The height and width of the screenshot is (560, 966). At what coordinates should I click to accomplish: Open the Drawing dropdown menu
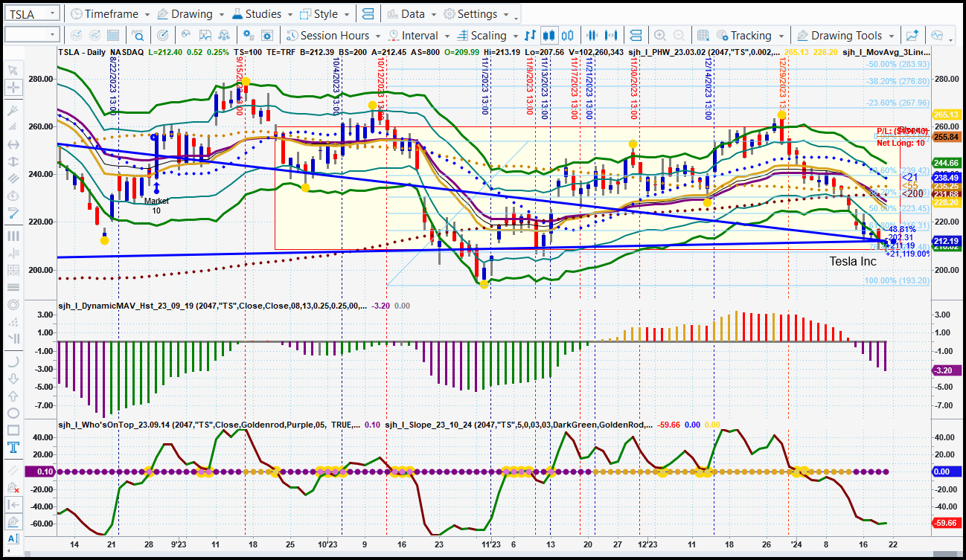click(191, 14)
